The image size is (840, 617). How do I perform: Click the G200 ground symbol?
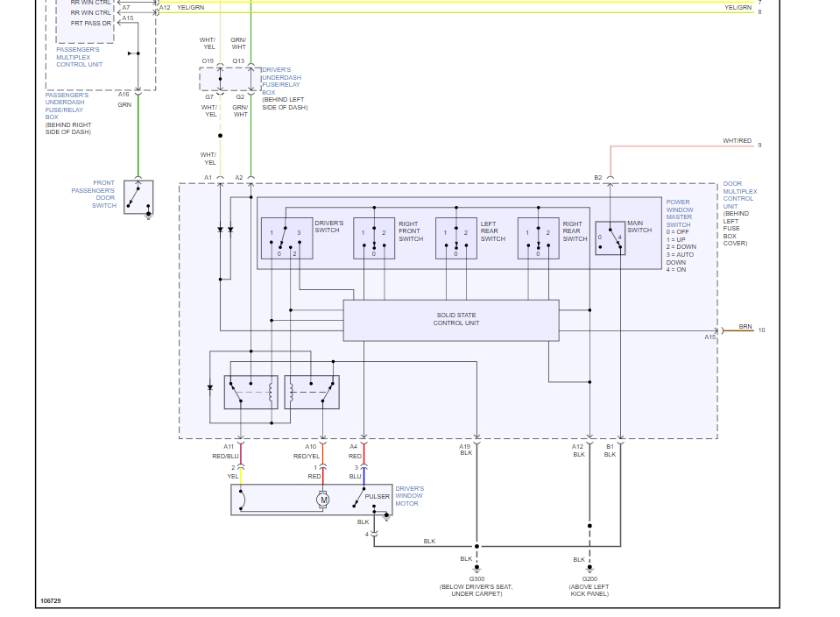(589, 569)
